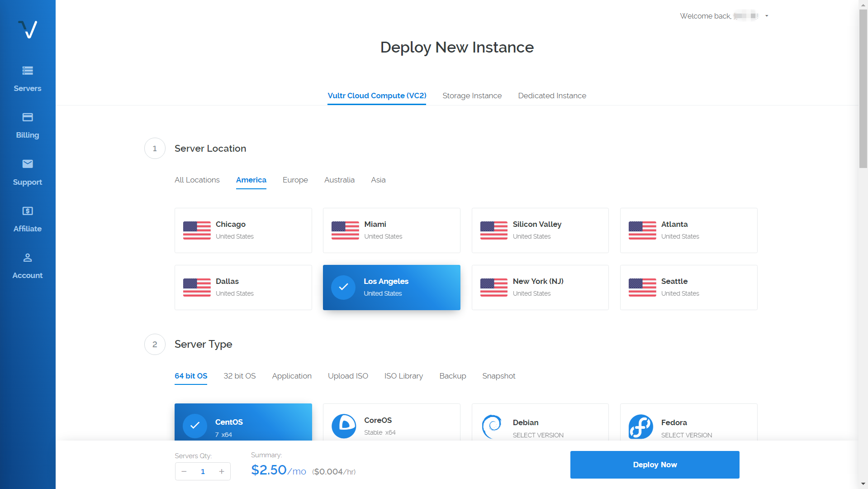Click the Debian swirl logo
Viewport: 868px width, 489px height.
click(492, 427)
